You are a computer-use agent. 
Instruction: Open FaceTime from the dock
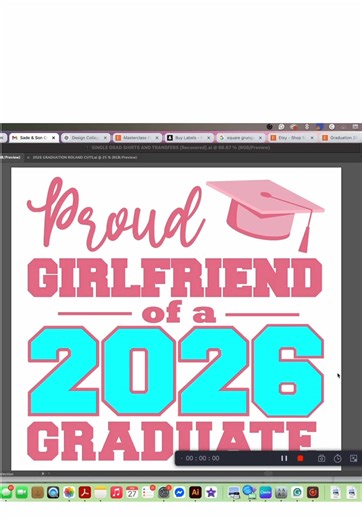tap(22, 492)
